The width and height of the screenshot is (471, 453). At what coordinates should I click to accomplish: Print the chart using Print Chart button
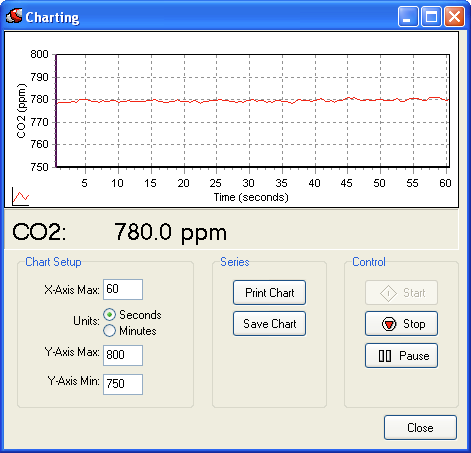pos(269,293)
